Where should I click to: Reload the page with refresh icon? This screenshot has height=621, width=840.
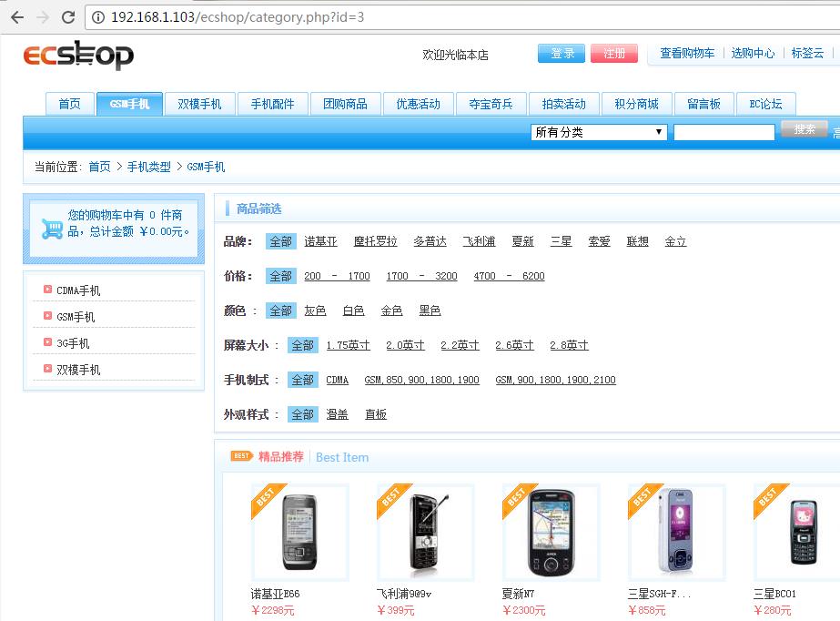click(68, 17)
